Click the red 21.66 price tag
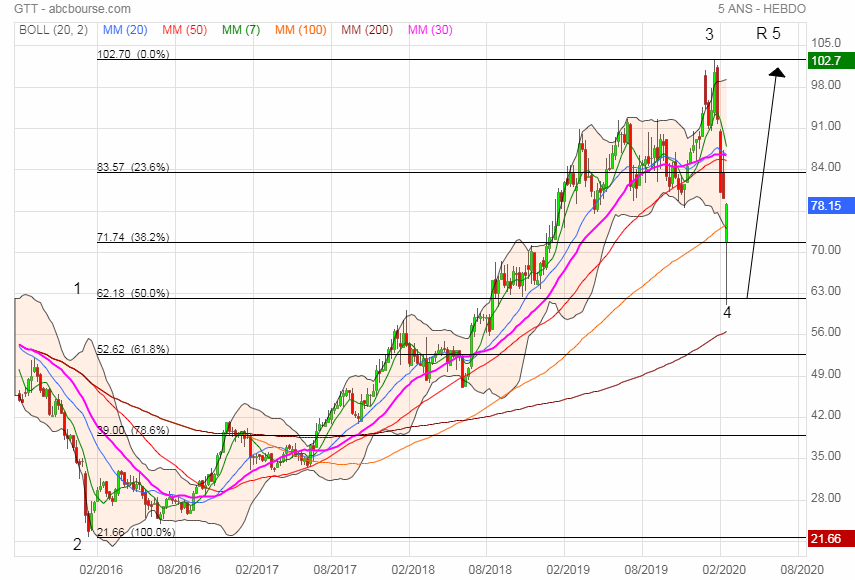855x580 pixels. pyautogui.click(x=830, y=539)
